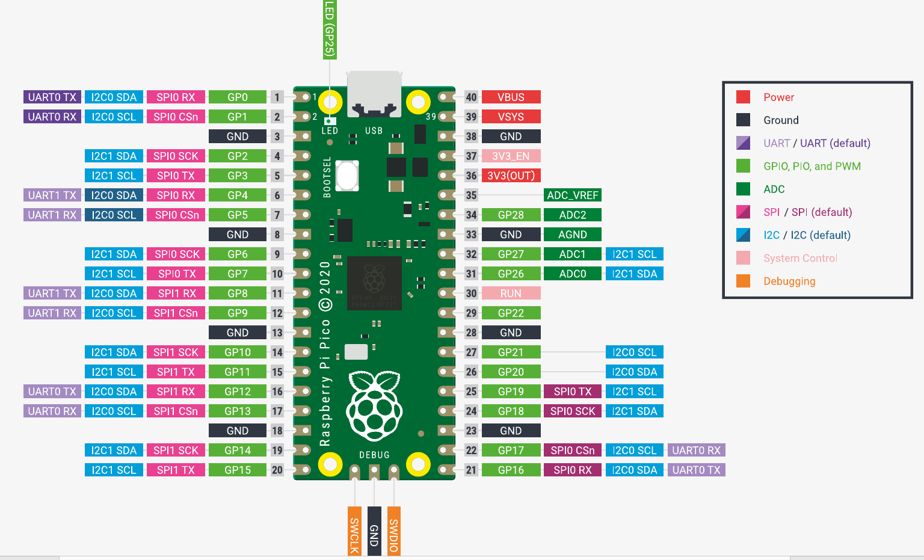Select the RP2040 chip in the board center
This screenshot has height=560, width=924.
(x=374, y=283)
